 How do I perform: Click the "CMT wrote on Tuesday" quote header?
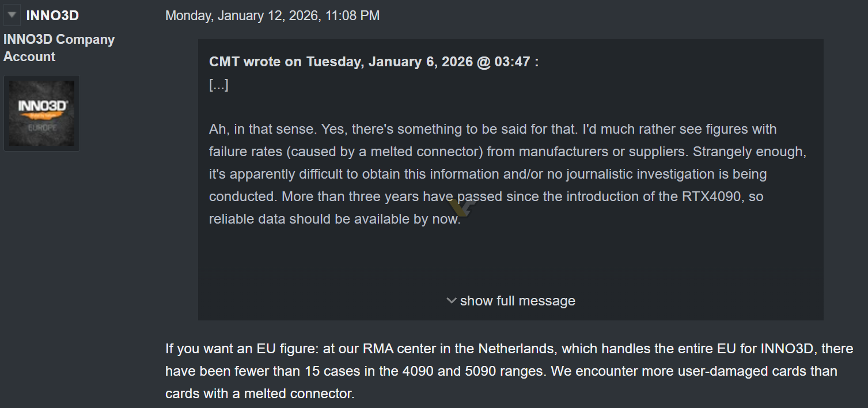tap(374, 62)
